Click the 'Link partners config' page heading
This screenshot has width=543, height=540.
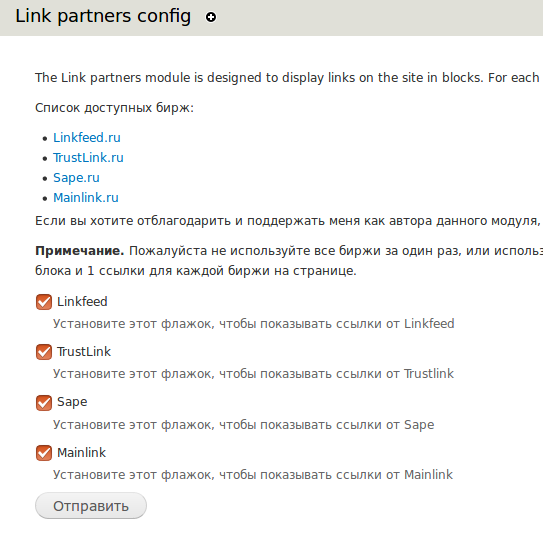(x=103, y=16)
